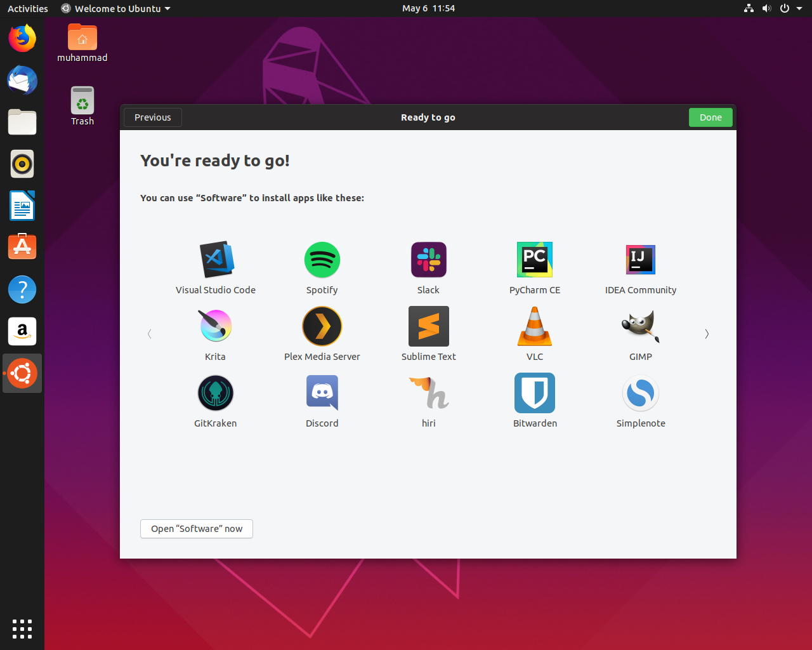Choose the Simplenote app icon
The height and width of the screenshot is (650, 812).
pos(641,393)
